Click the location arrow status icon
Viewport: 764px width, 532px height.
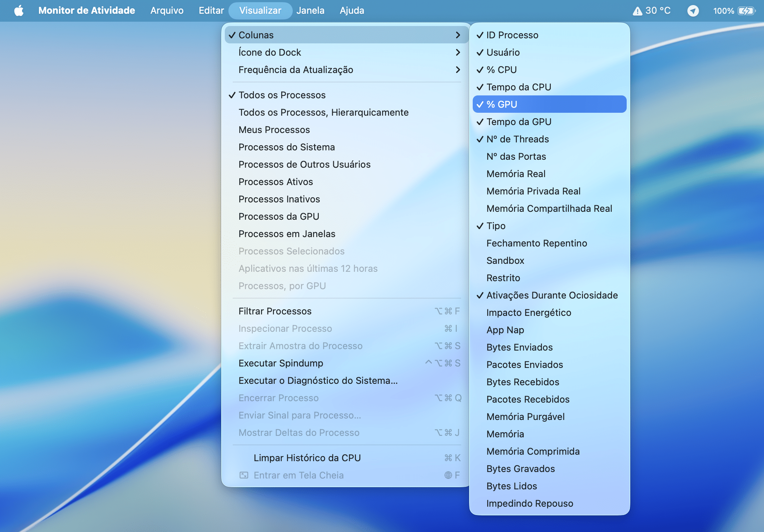(x=692, y=11)
